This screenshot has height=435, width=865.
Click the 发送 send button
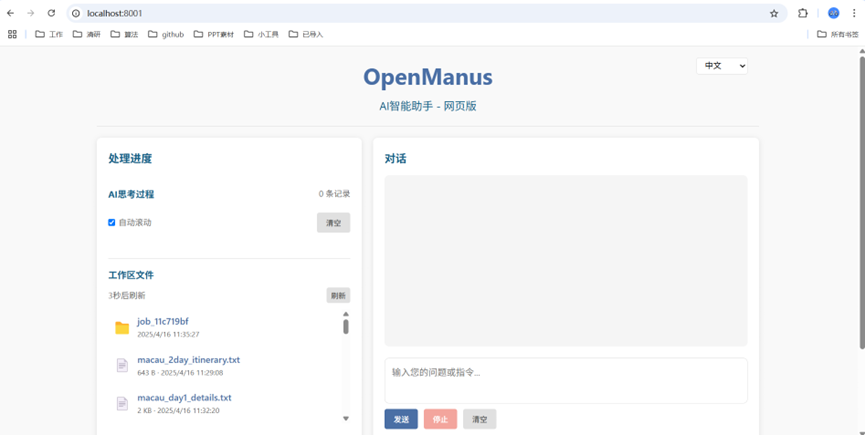401,419
